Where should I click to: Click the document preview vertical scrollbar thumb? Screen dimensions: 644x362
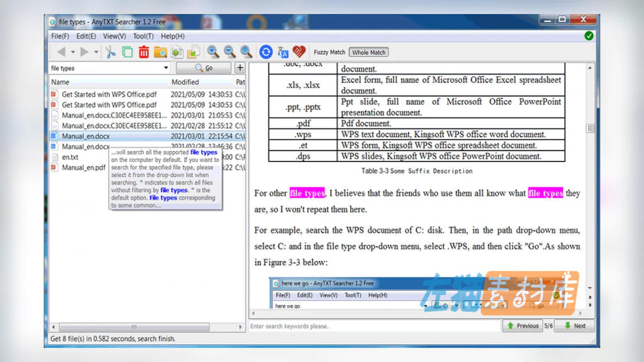point(590,128)
